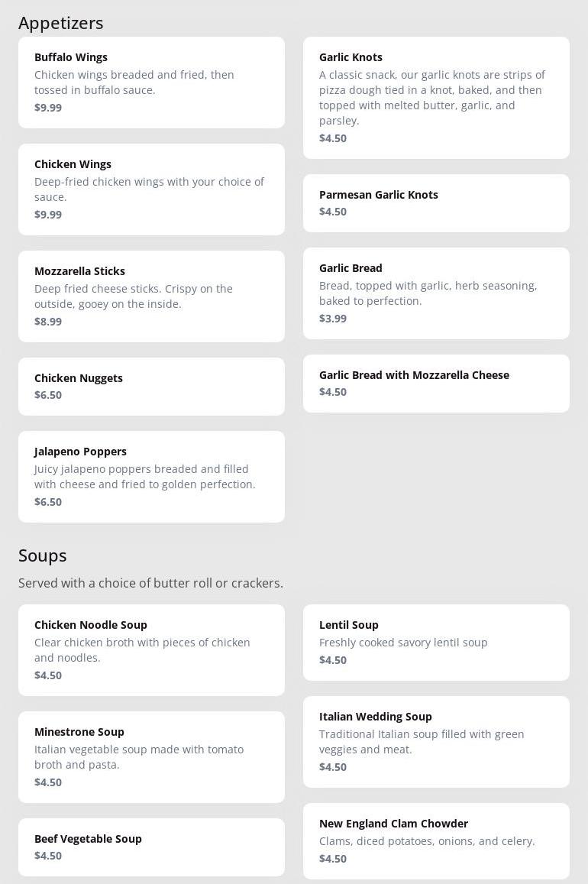Open the Lentil Soup card
The image size is (588, 884).
coord(436,642)
